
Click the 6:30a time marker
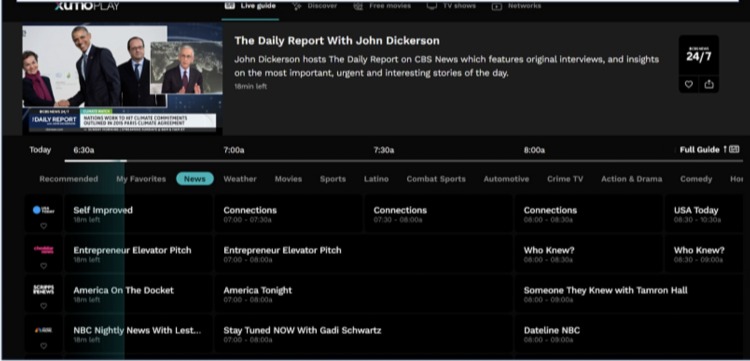[84, 150]
